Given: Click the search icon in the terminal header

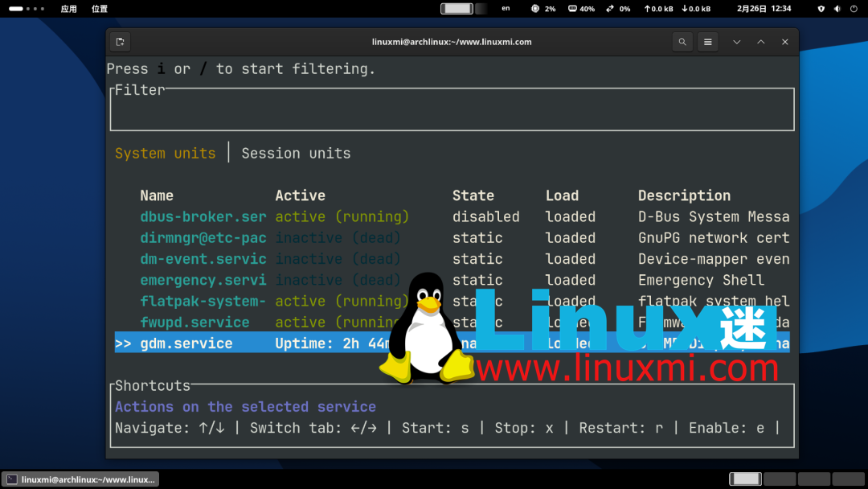Looking at the screenshot, I should coord(682,41).
